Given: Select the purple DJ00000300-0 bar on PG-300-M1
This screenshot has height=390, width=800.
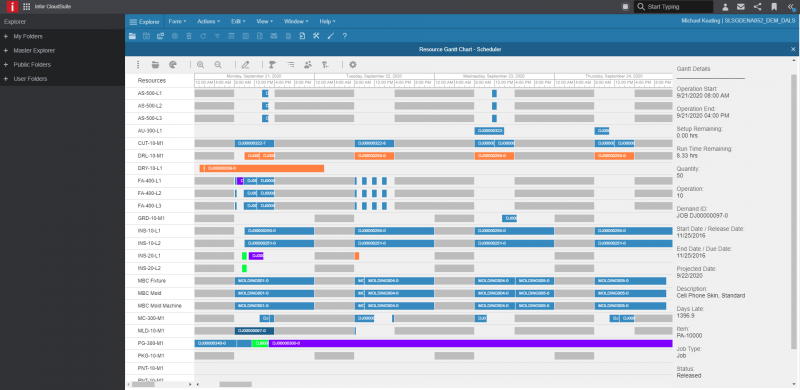Looking at the screenshot, I should [x=470, y=343].
